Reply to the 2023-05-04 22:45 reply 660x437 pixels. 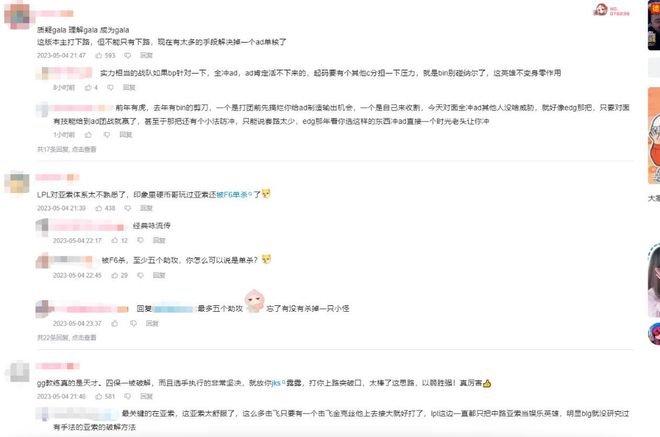click(159, 275)
